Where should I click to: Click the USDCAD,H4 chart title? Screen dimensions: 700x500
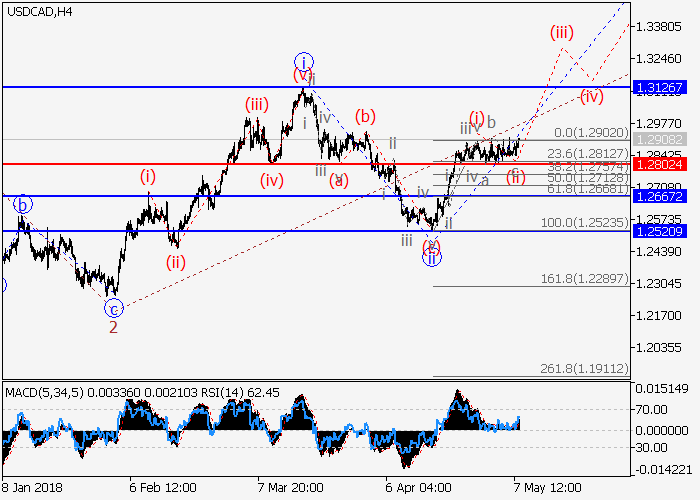pyautogui.click(x=37, y=12)
